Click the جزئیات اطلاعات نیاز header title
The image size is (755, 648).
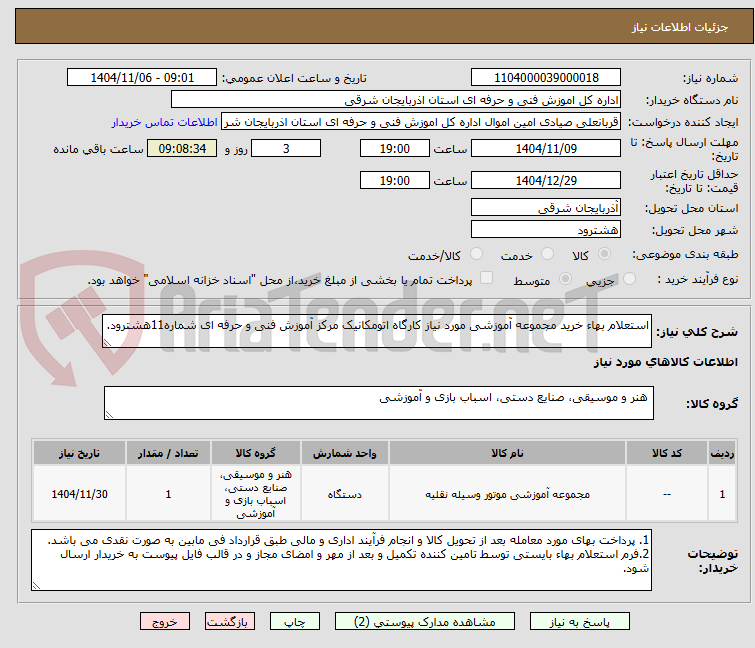[680, 27]
